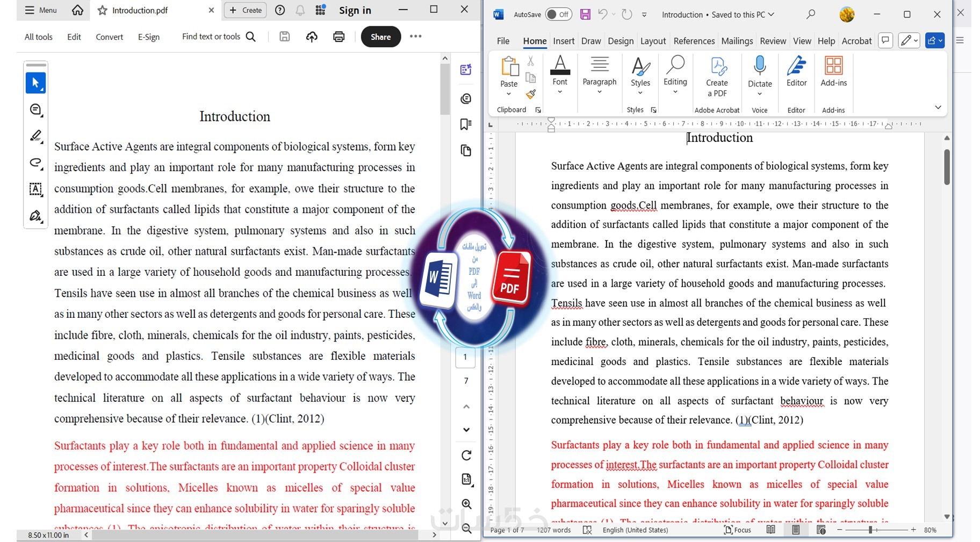Open Find text or tools in Acrobat
980x542 pixels.
click(x=219, y=37)
